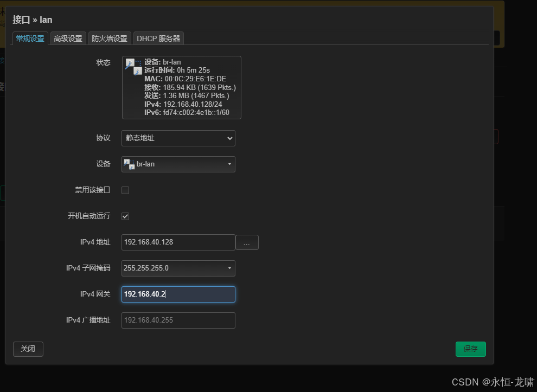
Task: Click the 接口 » lan dialog title
Action: click(x=33, y=20)
